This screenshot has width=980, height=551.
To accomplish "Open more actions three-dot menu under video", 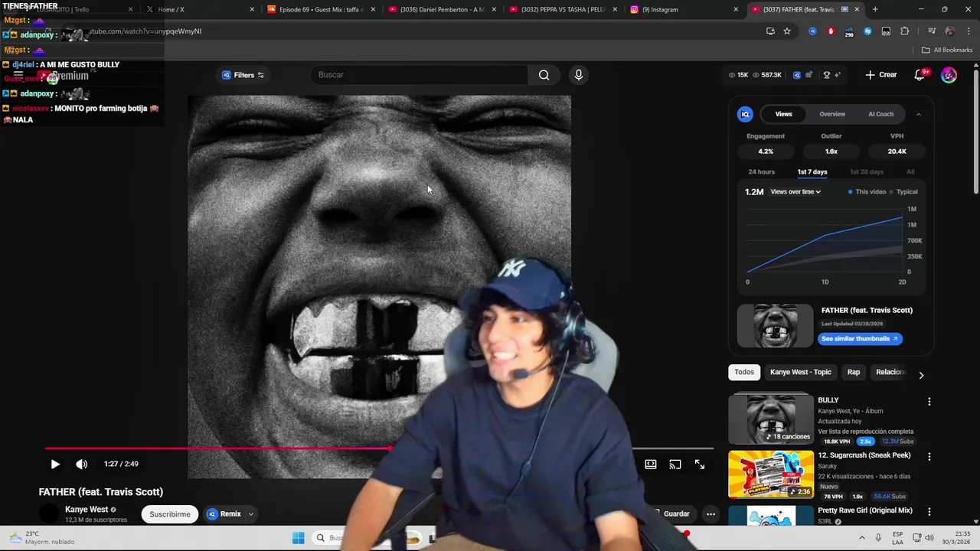I will tap(710, 514).
